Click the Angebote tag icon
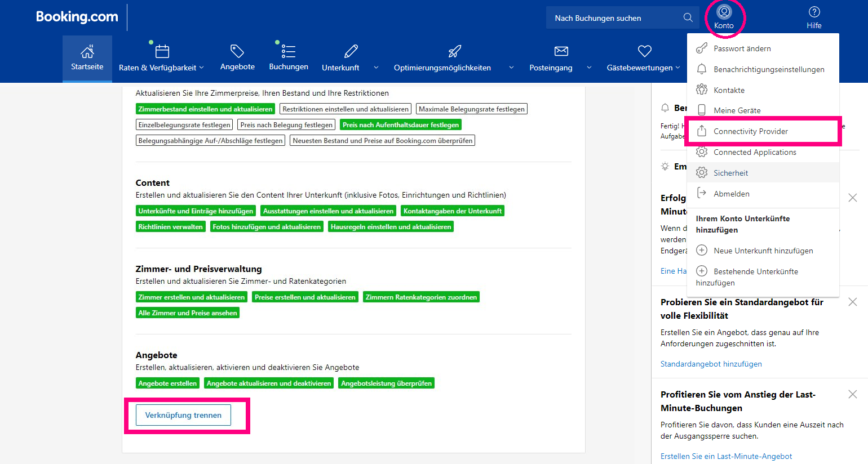The image size is (868, 464). [237, 51]
